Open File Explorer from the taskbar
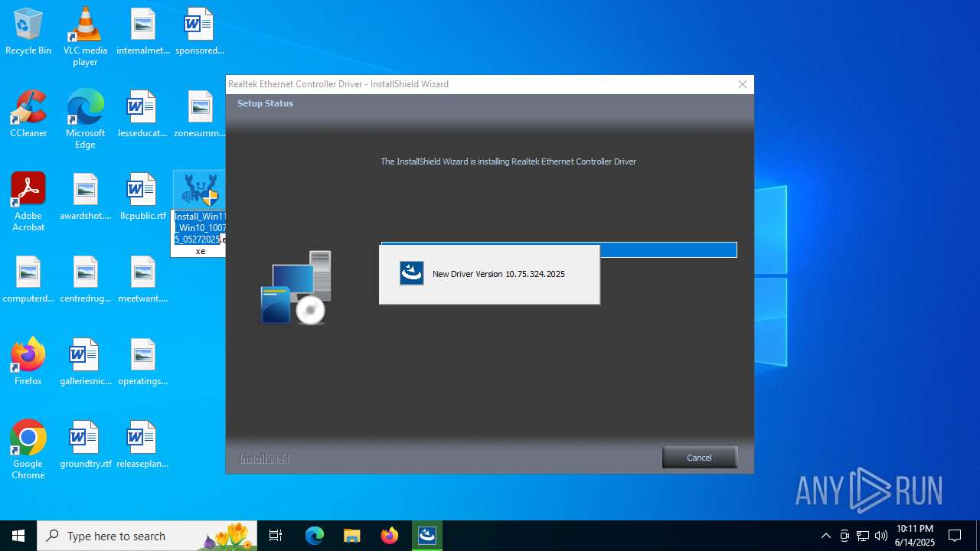The width and height of the screenshot is (980, 551). click(351, 536)
